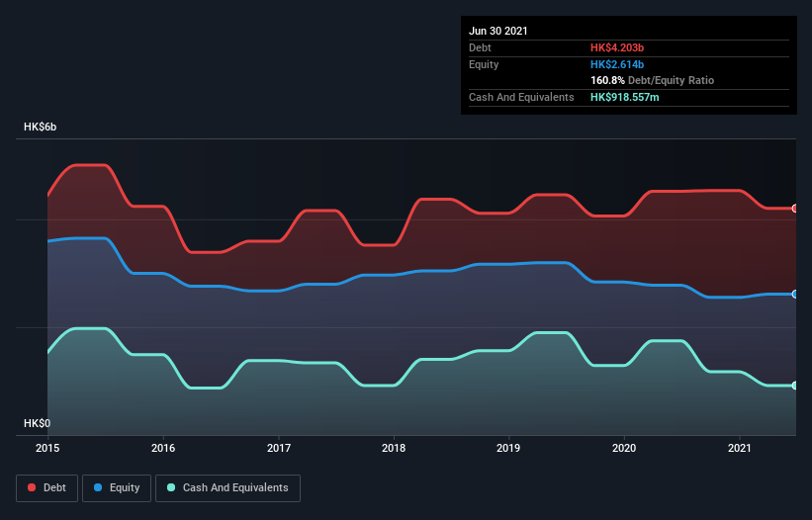The image size is (812, 520).
Task: Click the 2015 x-axis label
Action: (47, 448)
